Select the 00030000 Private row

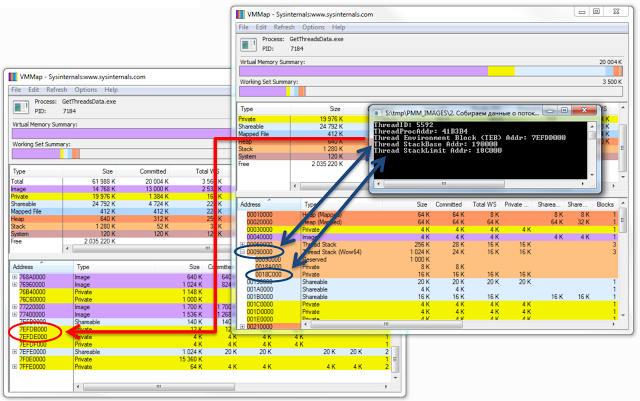click(428, 229)
